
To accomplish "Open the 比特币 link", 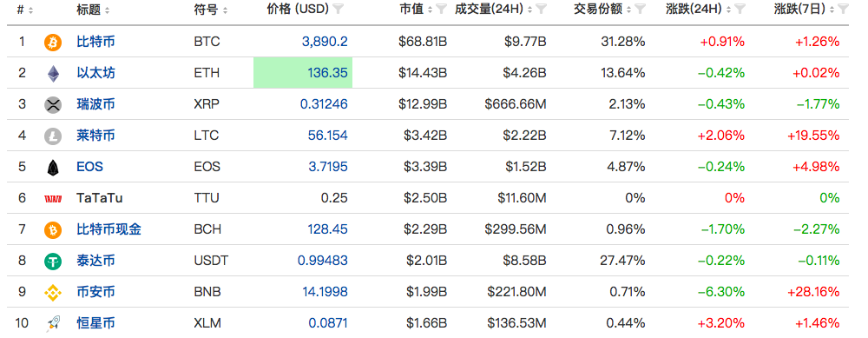I will pos(95,42).
